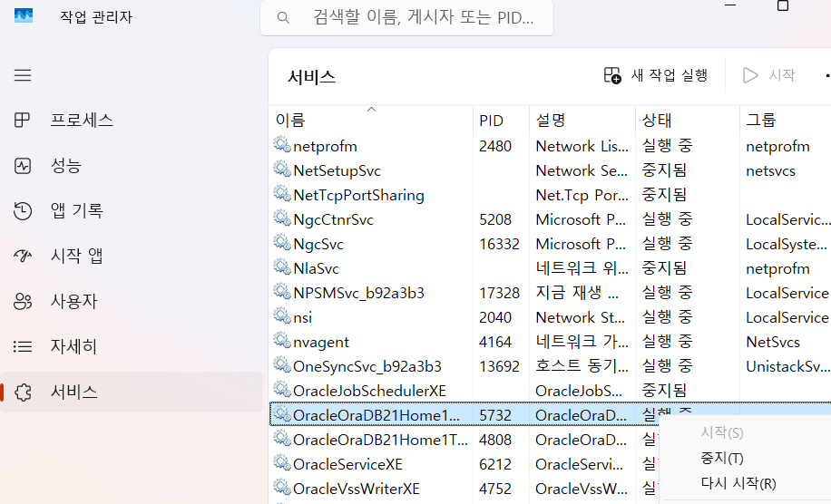The height and width of the screenshot is (504, 831).
Task: Choose 다시 시작(R) in the context menu
Action: coord(738,483)
